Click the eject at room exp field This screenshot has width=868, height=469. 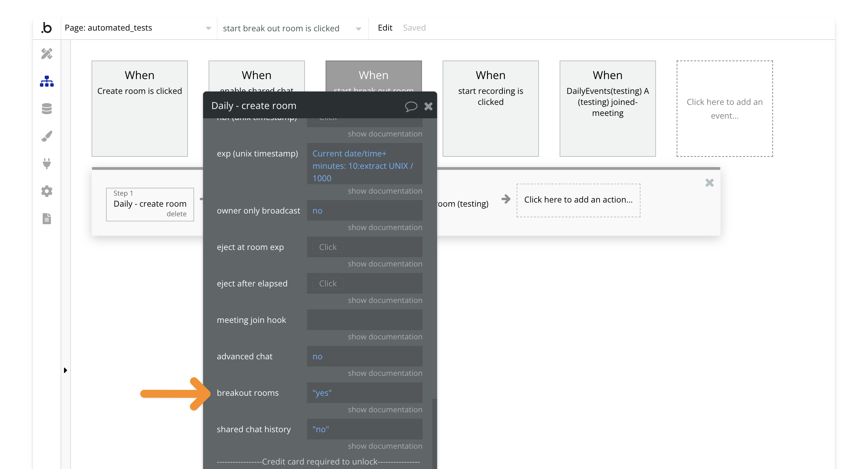point(365,247)
